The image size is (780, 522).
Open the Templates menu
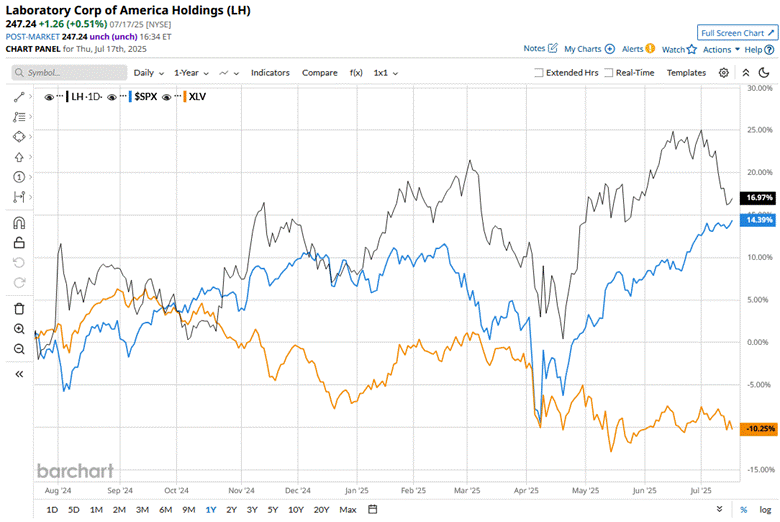(686, 73)
